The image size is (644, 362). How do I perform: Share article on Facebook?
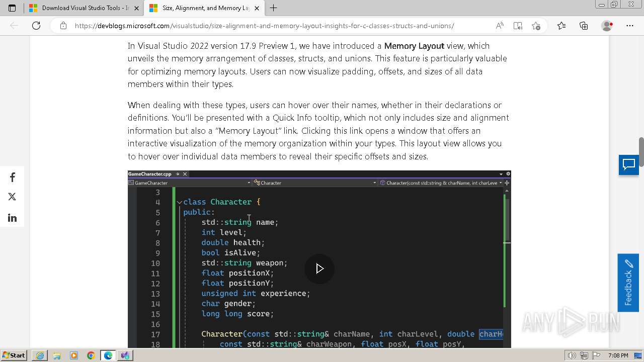click(x=12, y=177)
